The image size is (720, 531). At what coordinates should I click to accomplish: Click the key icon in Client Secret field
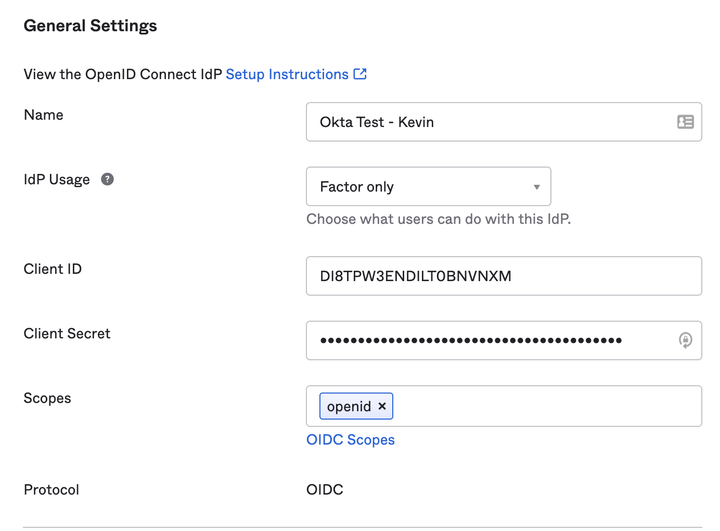[x=685, y=340]
